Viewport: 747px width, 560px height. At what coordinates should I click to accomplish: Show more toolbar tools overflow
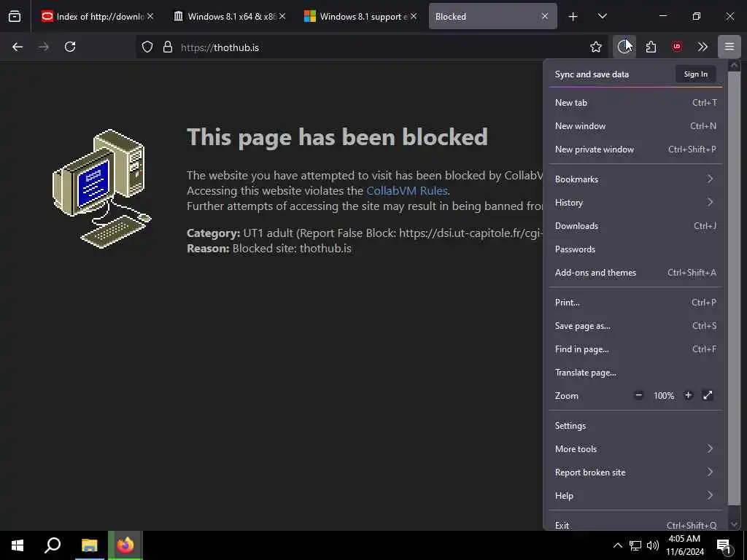click(703, 47)
